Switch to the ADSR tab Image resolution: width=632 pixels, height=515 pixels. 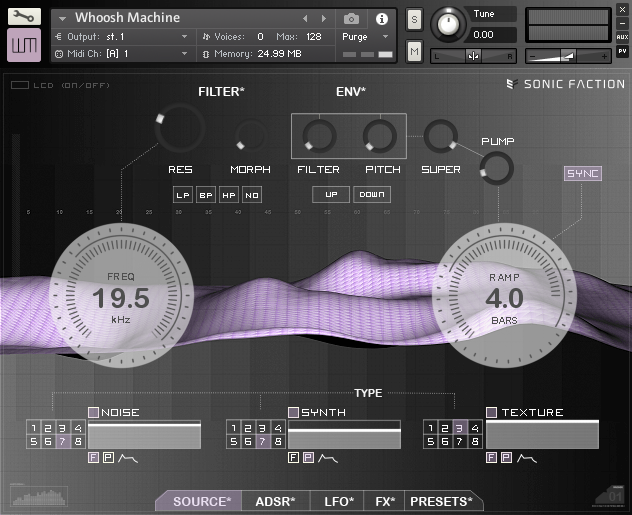(275, 501)
